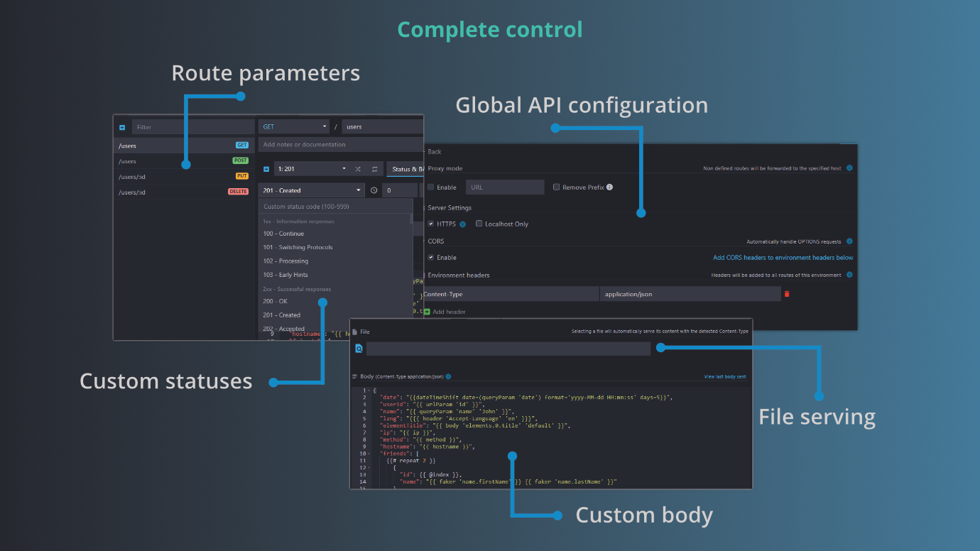Enable Proxy mode with its checkbox
Viewport: 980px width, 551px height.
(430, 187)
